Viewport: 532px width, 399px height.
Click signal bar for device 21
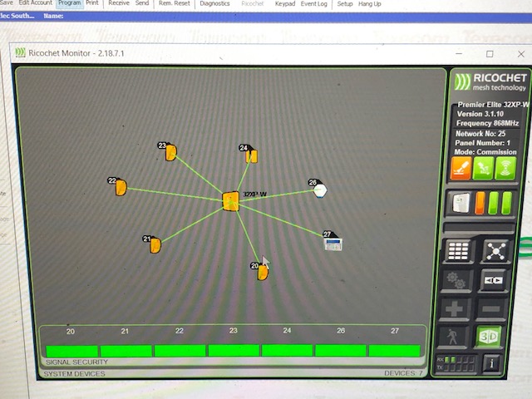(126, 351)
